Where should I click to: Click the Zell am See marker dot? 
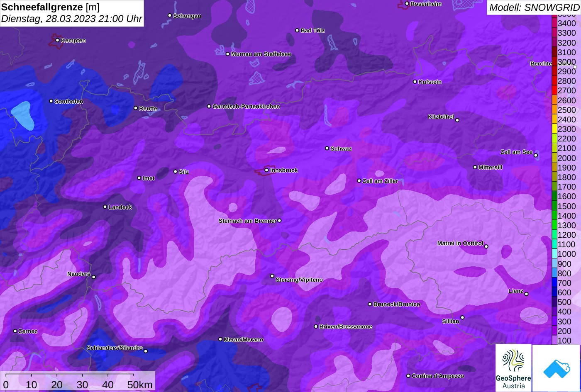coord(536,156)
